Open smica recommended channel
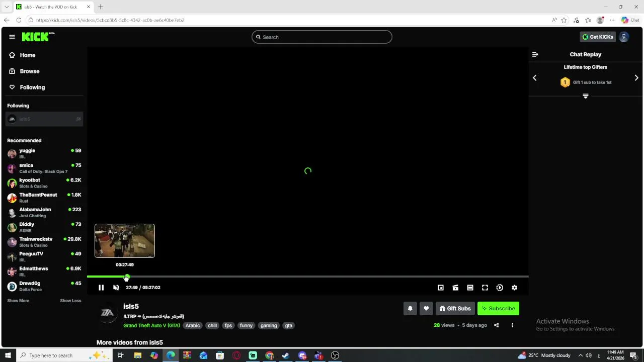644x362 pixels. (x=44, y=168)
